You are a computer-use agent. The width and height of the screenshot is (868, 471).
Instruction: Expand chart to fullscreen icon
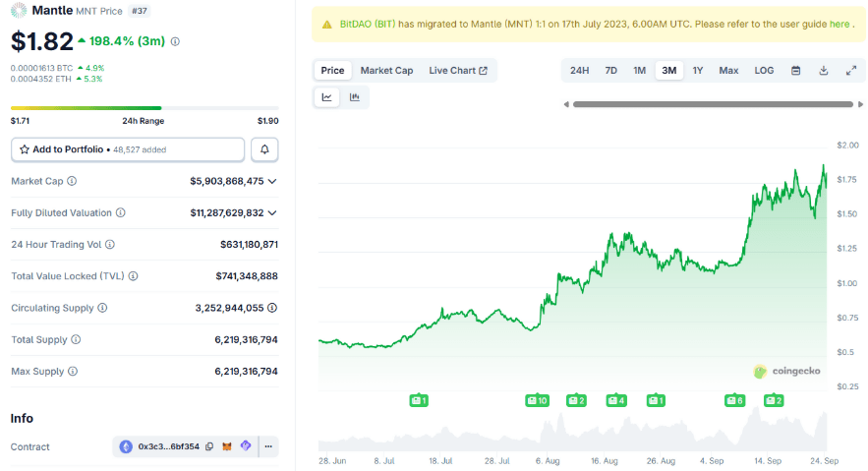pos(851,70)
